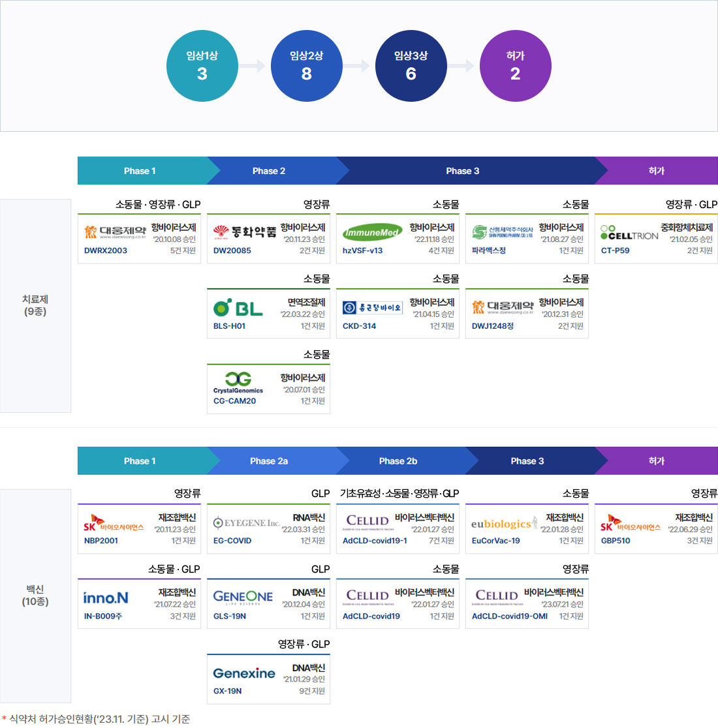This screenshot has height=728, width=718.
Task: Select the Celltrion logo
Action: (629, 232)
